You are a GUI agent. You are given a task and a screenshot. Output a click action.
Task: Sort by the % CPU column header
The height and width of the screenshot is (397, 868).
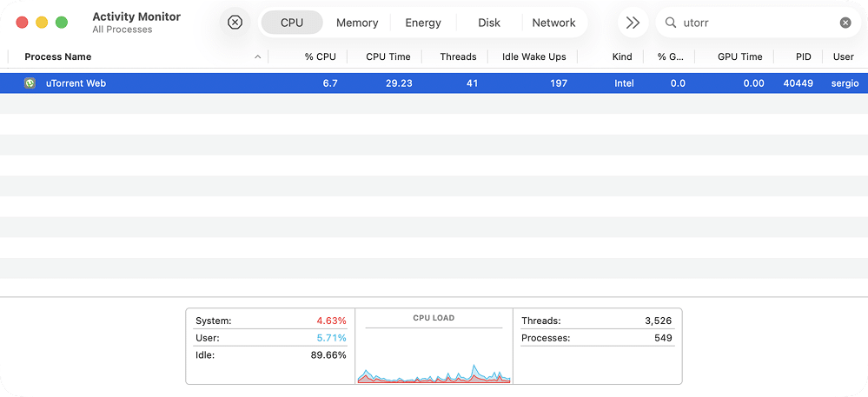click(x=320, y=56)
